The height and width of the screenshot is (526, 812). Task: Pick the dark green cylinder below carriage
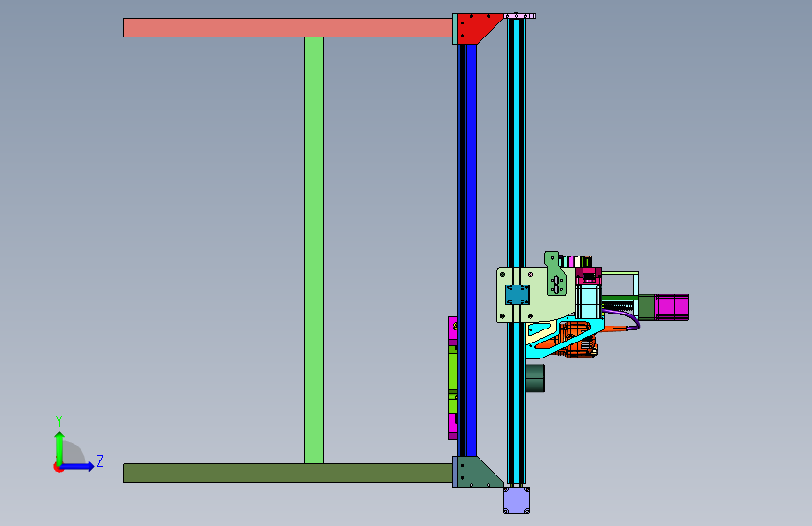(536, 378)
